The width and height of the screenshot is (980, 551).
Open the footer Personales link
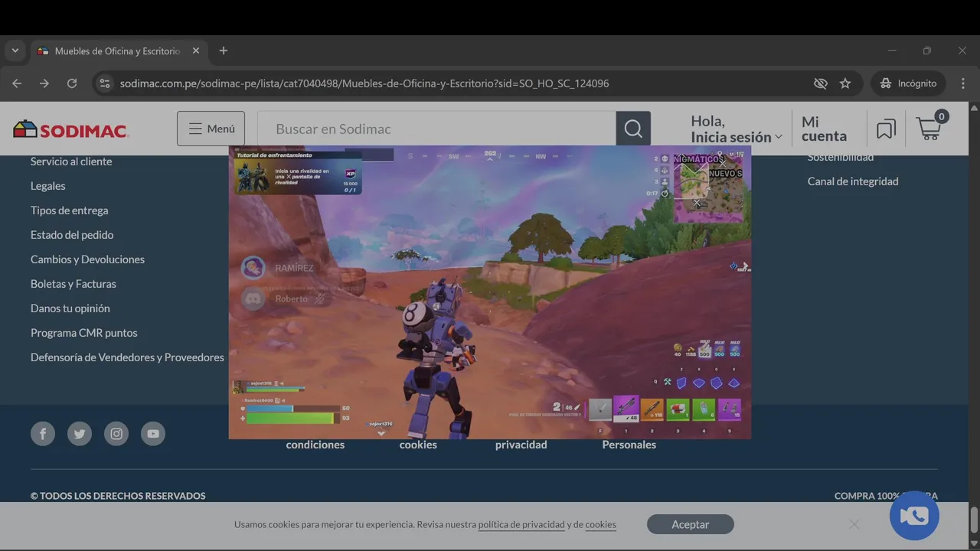click(x=629, y=445)
